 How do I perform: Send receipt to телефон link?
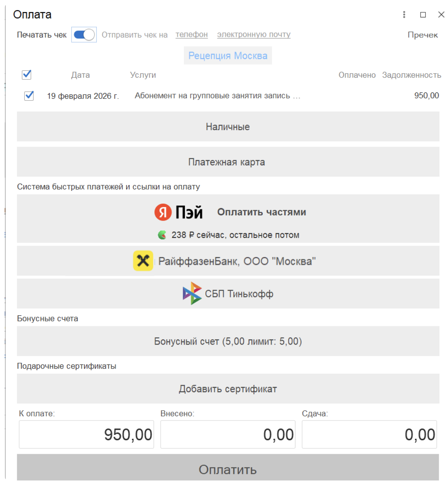point(192,35)
